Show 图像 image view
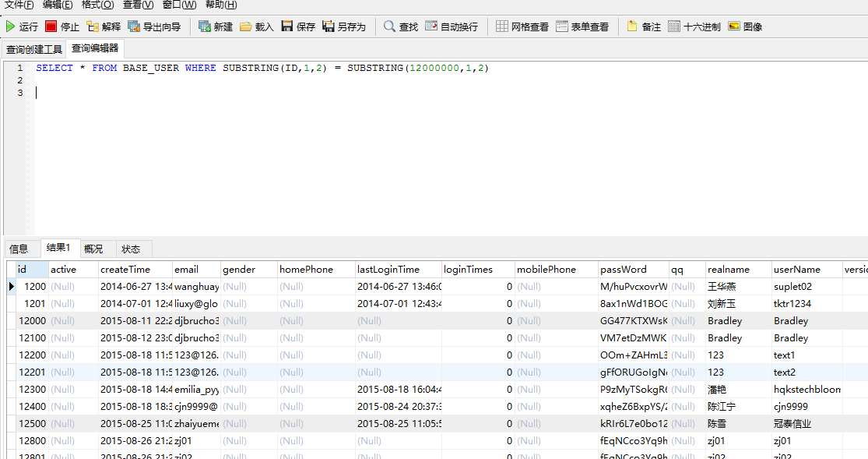The image size is (868, 459). click(745, 26)
